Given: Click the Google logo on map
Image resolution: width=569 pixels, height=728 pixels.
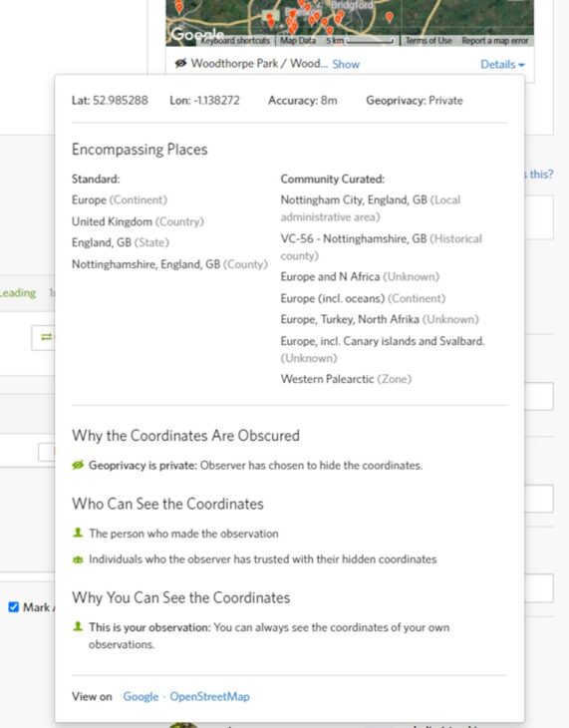Looking at the screenshot, I should pos(197,34).
